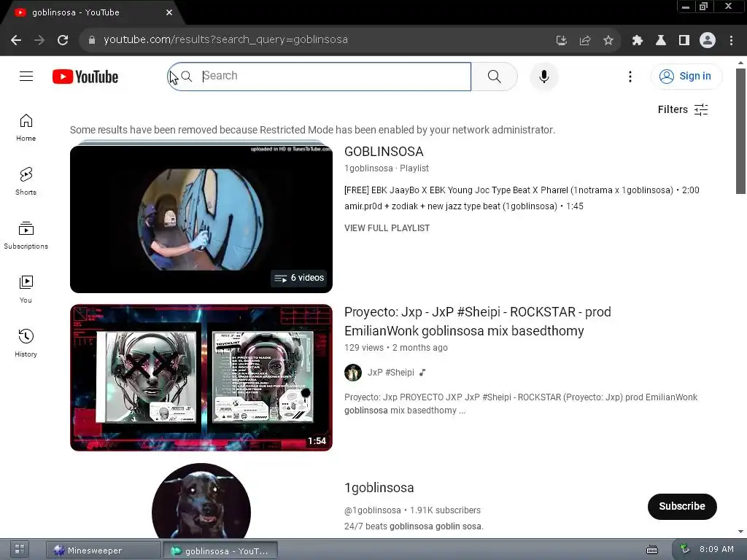Screen dimensions: 747x560
Task: Open the on-screen keyboard tray icon
Action: tap(651, 550)
